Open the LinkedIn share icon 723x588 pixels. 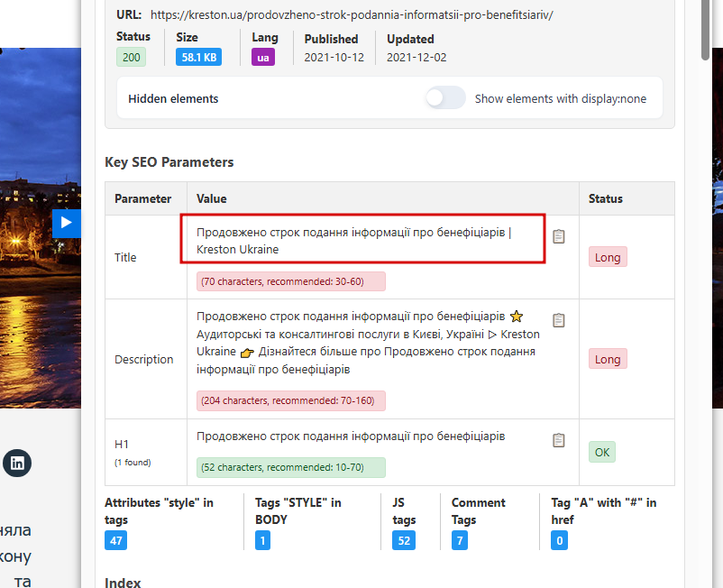coord(17,463)
